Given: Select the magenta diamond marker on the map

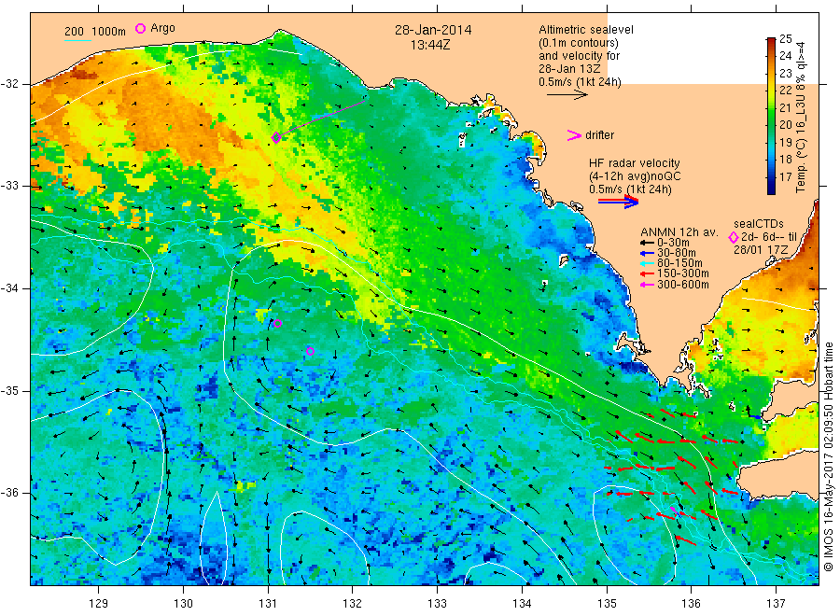Looking at the screenshot, I should pos(276,137).
